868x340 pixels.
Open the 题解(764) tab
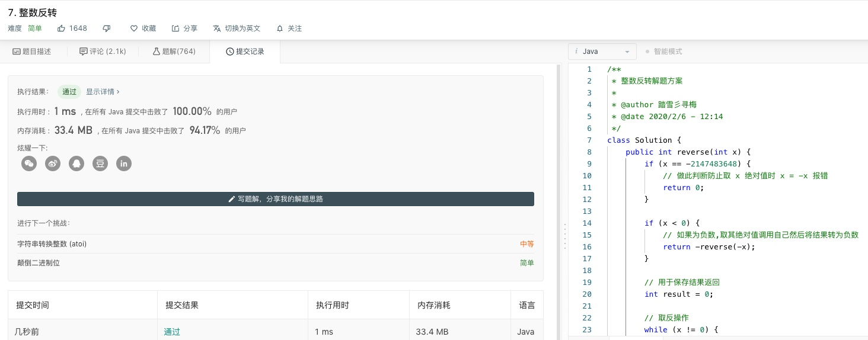(x=174, y=52)
